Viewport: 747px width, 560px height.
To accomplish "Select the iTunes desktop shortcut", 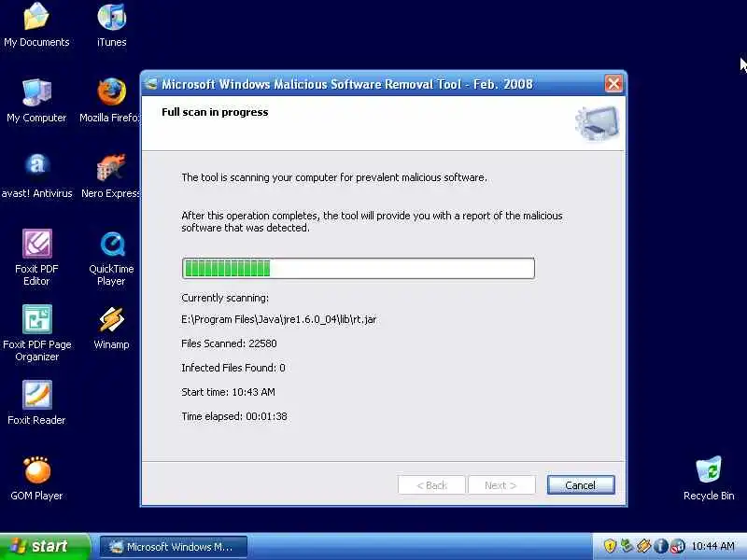I will click(111, 25).
